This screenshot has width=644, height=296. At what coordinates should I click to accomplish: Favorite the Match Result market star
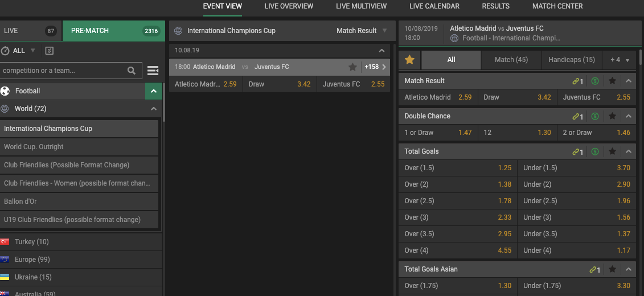click(x=612, y=81)
